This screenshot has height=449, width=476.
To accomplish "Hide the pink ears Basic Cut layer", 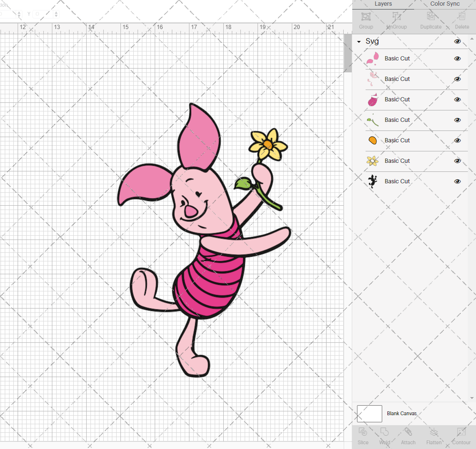I will [x=457, y=59].
